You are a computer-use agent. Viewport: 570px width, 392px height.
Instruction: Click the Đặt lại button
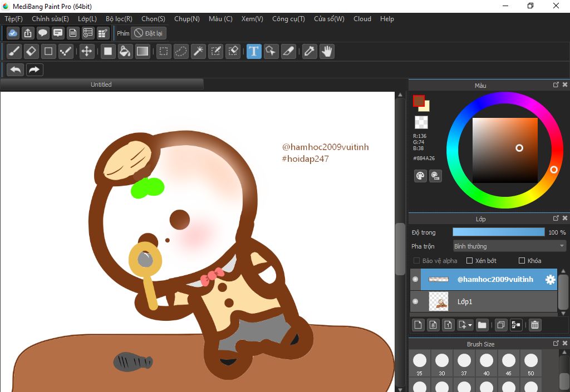point(148,33)
